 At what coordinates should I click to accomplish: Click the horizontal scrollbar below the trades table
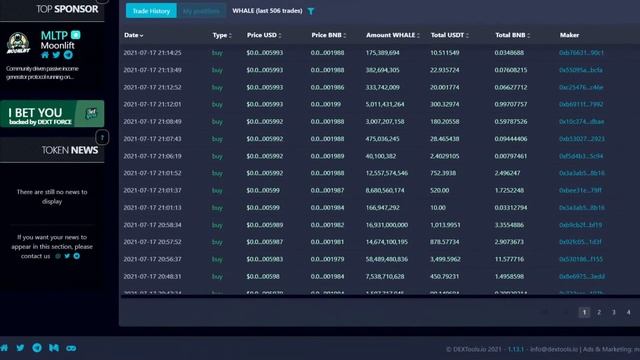pyautogui.click(x=380, y=296)
